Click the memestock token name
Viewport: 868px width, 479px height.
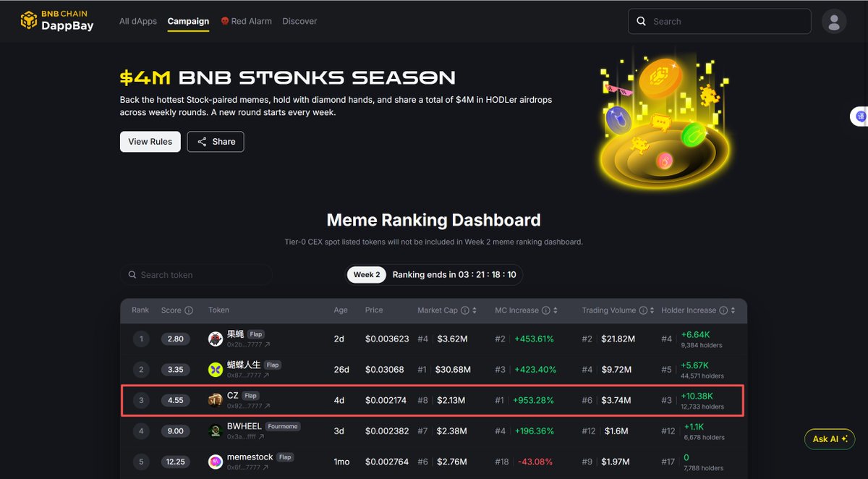(x=250, y=457)
